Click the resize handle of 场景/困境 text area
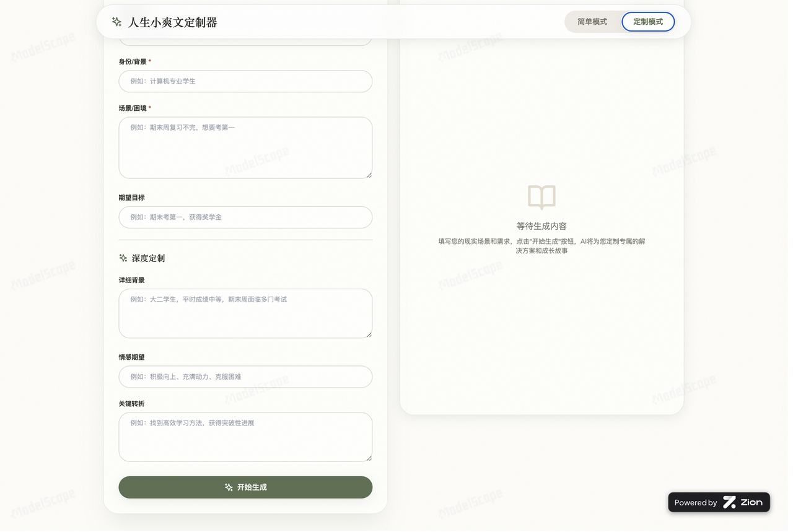Image resolution: width=793 pixels, height=532 pixels. (369, 175)
